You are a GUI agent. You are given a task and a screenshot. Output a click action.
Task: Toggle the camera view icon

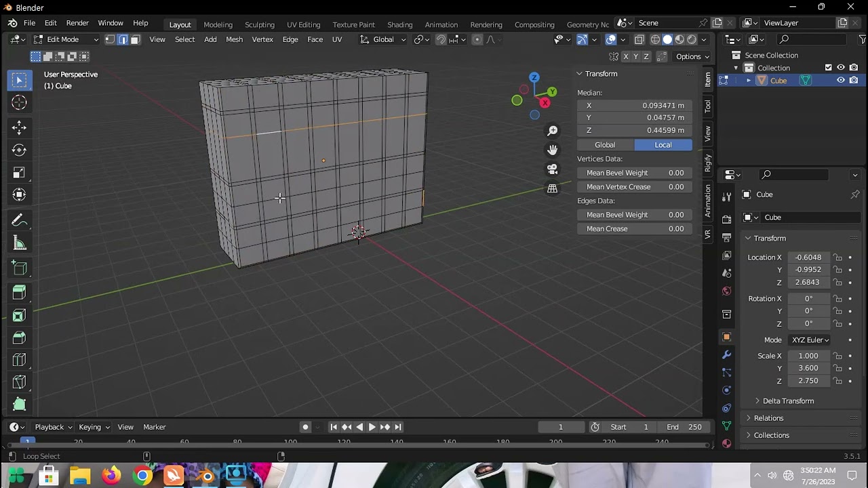point(553,169)
